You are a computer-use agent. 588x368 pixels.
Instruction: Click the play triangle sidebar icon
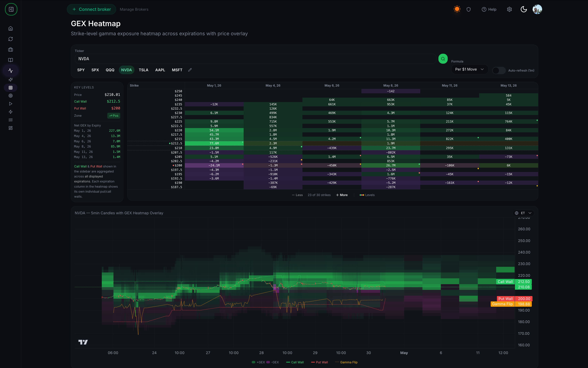point(10,104)
